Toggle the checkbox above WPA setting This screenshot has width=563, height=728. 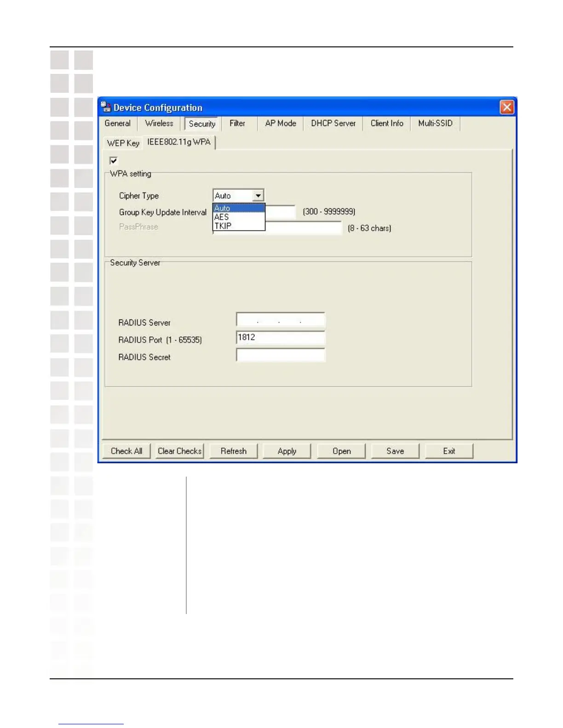[114, 160]
